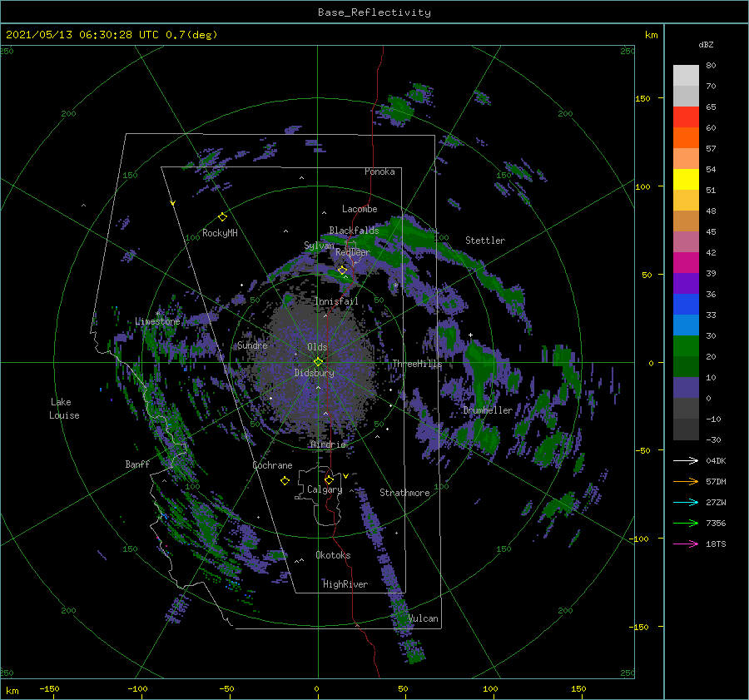The image size is (749, 700).
Task: Click the yellow marker above Calgary label
Action: pyautogui.click(x=329, y=479)
